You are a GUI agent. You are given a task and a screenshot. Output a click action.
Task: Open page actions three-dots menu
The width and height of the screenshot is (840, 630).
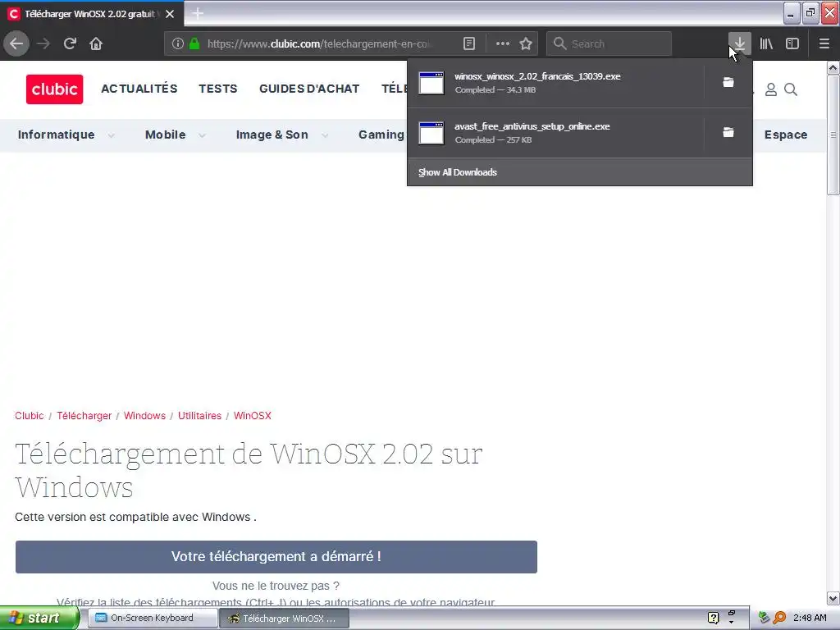coord(503,43)
